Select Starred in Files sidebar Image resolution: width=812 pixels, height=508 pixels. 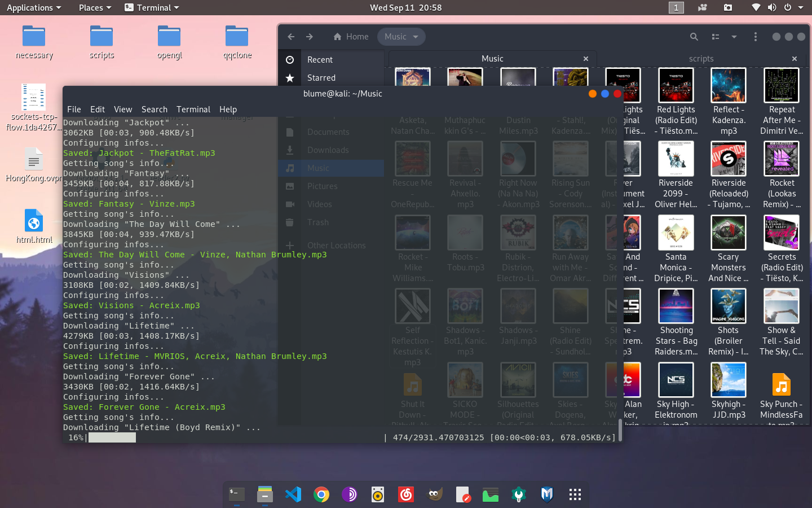tap(332, 78)
